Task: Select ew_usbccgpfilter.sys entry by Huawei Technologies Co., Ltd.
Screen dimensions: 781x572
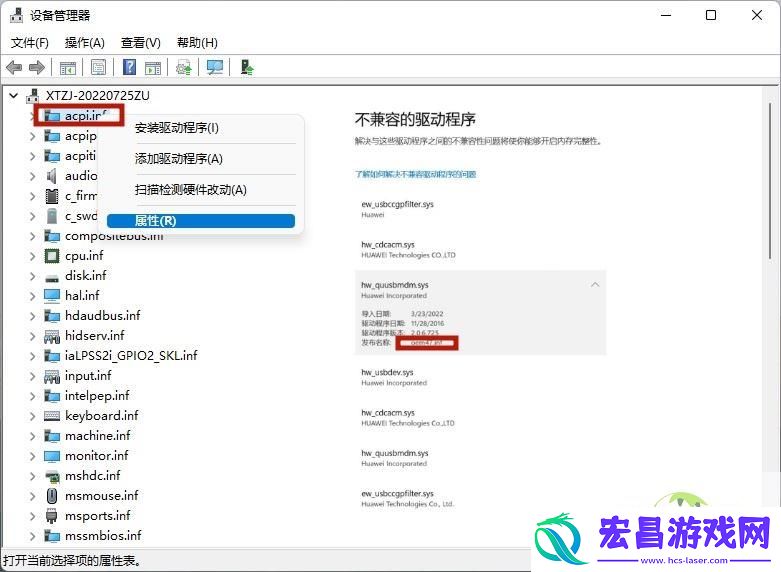Action: (407, 498)
